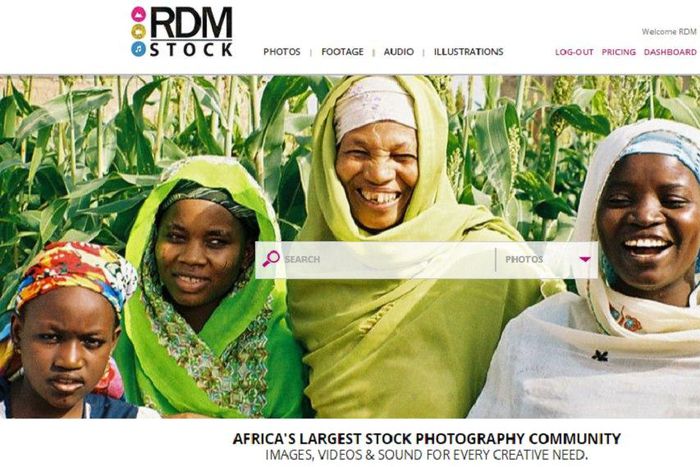The height and width of the screenshot is (467, 700).
Task: Click the LOG-OUT link
Action: (x=574, y=52)
